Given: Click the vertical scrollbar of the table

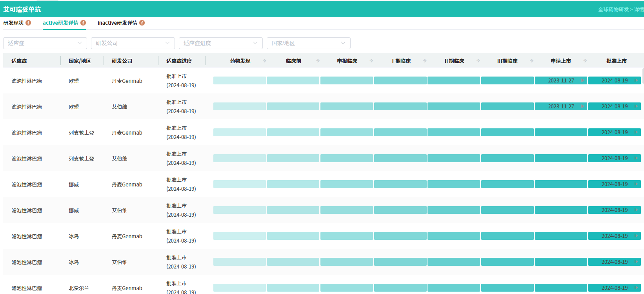Looking at the screenshot, I should coord(642,76).
